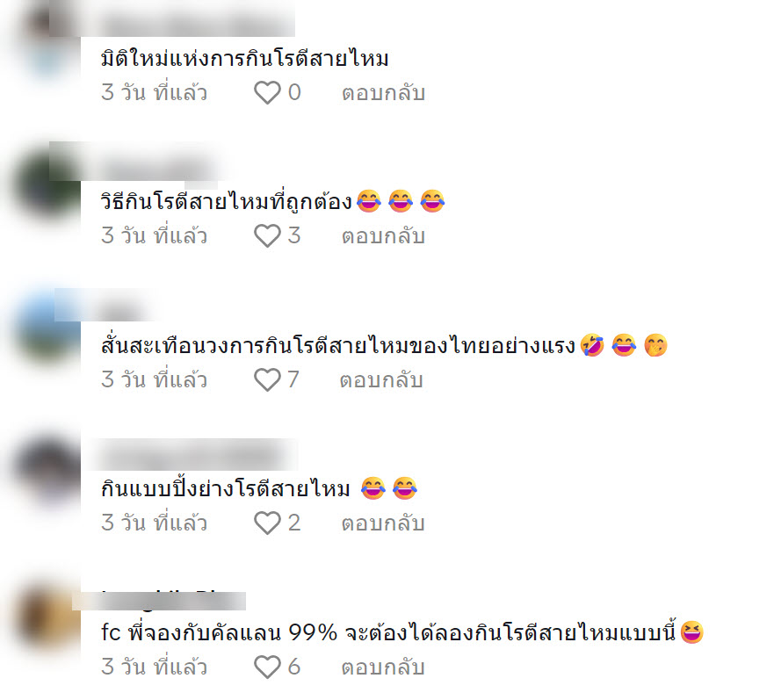774x700 pixels.
Task: Reply to the สั่นสะเทือนวงการ comment
Action: [381, 380]
